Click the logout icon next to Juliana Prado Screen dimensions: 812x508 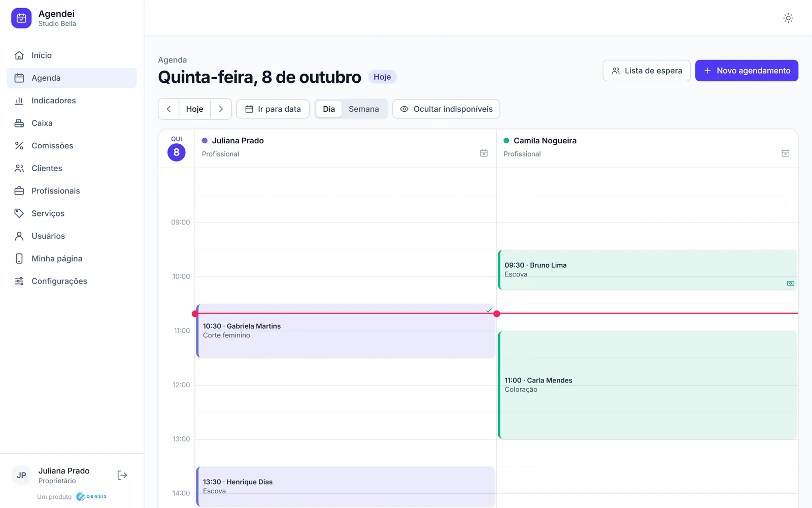tap(122, 475)
